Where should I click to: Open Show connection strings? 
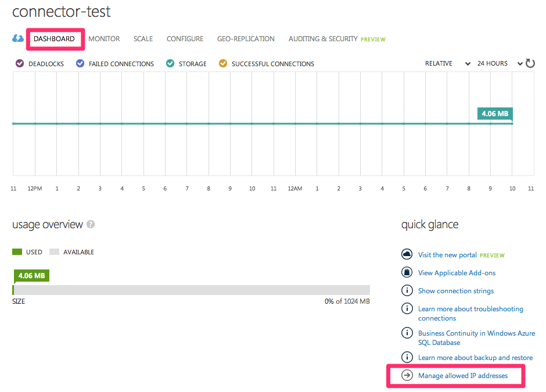pyautogui.click(x=455, y=290)
